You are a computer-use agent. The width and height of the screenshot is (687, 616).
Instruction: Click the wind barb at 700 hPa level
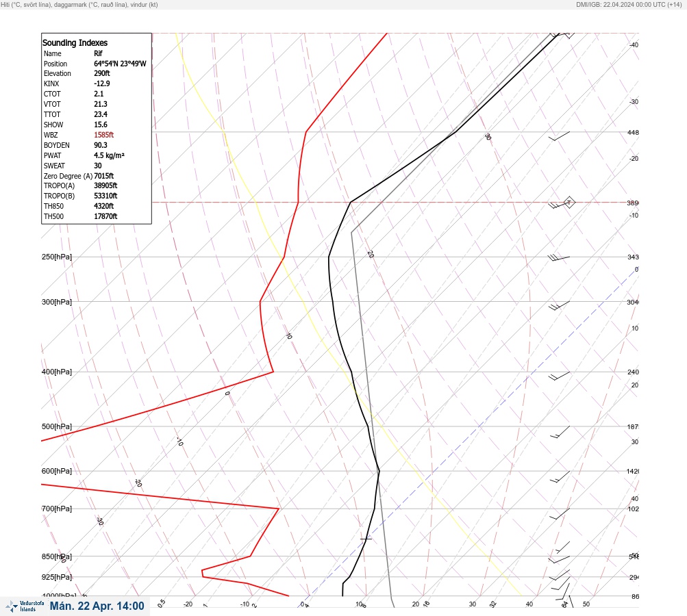[560, 514]
